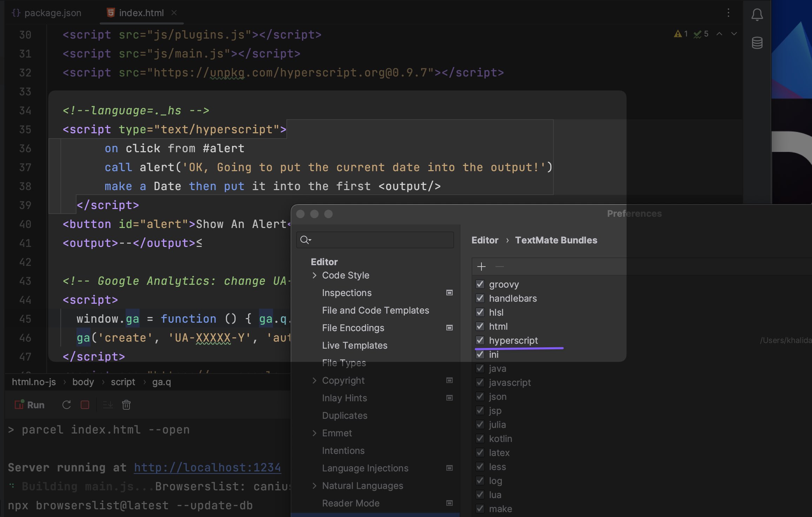
Task: Uncheck the hlsl bundle
Action: point(480,312)
